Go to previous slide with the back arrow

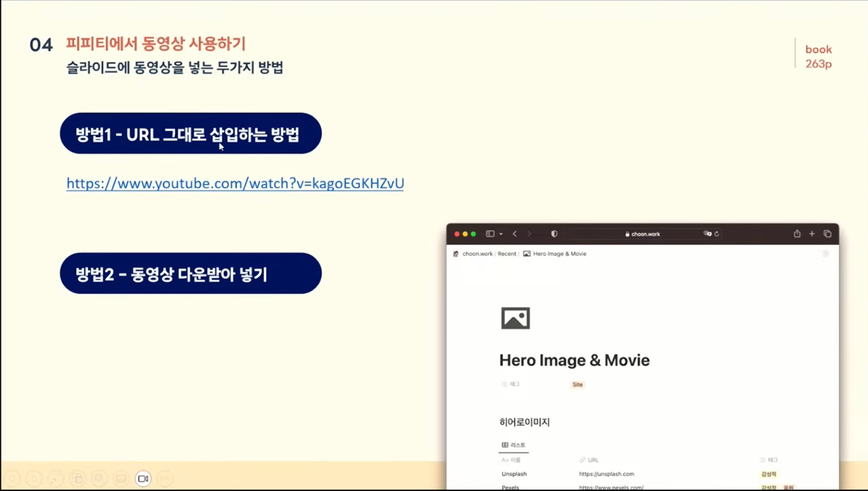(x=12, y=479)
